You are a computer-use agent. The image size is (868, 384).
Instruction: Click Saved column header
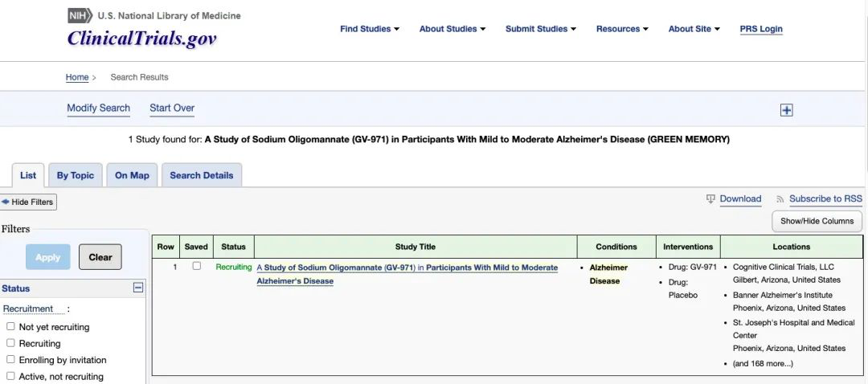point(196,247)
